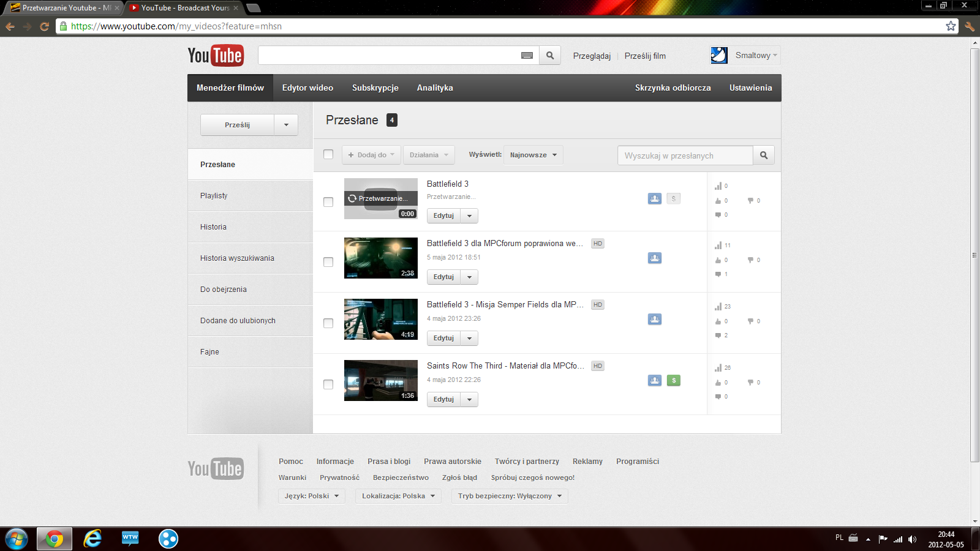Click HD badge on Battlefield 3 dla MPCforum

click(598, 244)
